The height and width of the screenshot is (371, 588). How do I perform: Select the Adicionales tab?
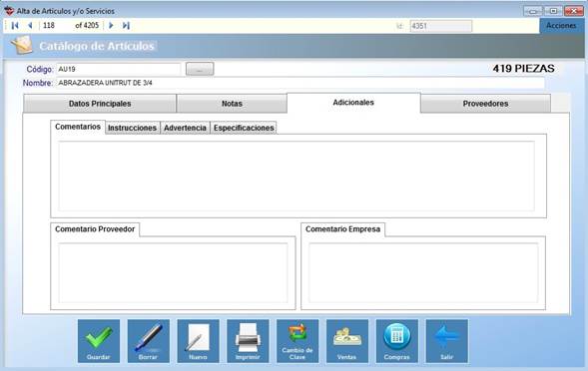pos(353,103)
